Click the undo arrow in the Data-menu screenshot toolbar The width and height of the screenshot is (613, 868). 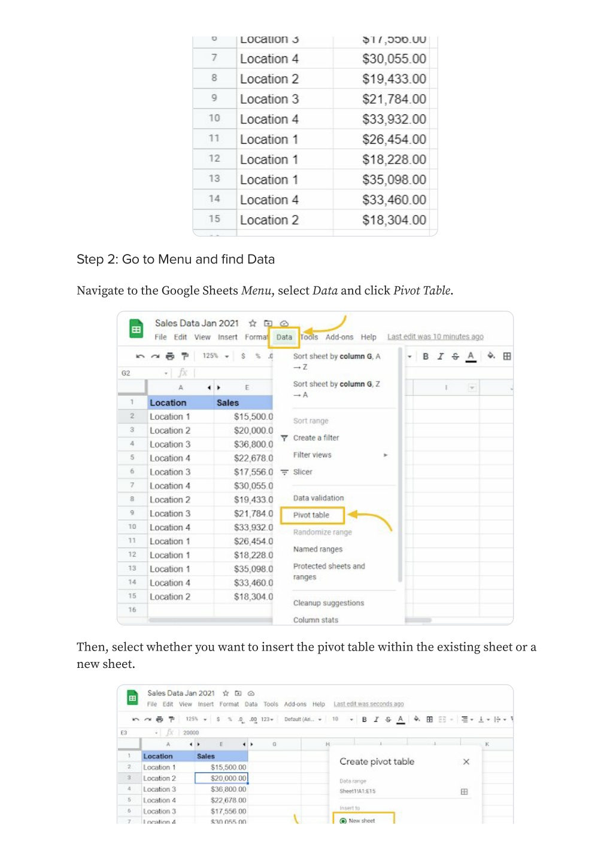tap(140, 356)
